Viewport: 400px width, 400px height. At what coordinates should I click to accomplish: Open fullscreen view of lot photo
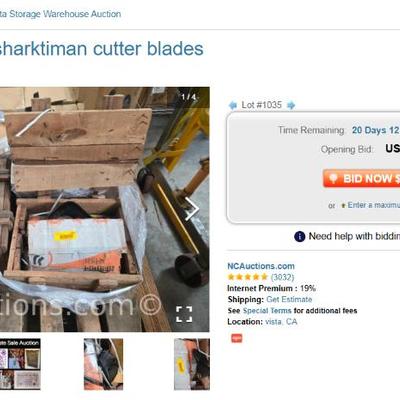[x=184, y=314]
